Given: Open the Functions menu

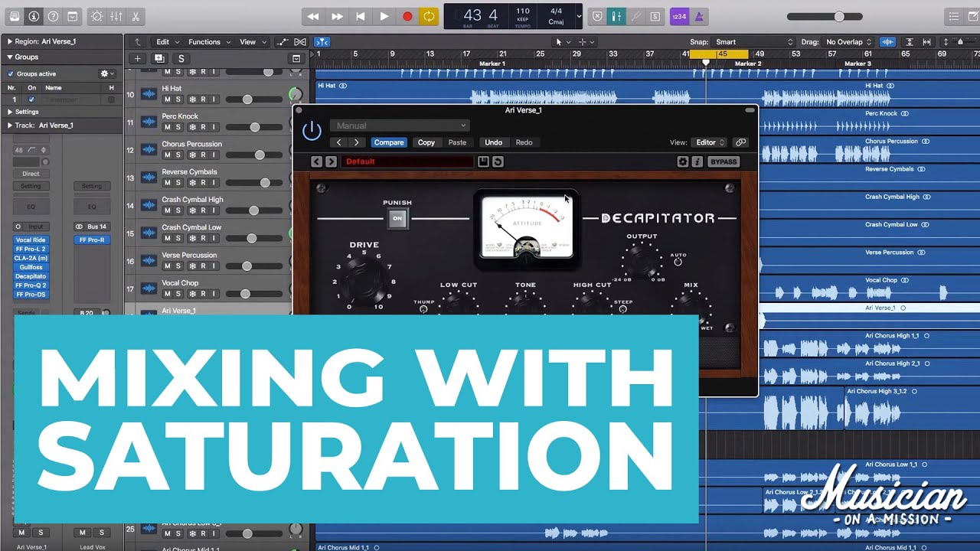Looking at the screenshot, I should (x=209, y=42).
